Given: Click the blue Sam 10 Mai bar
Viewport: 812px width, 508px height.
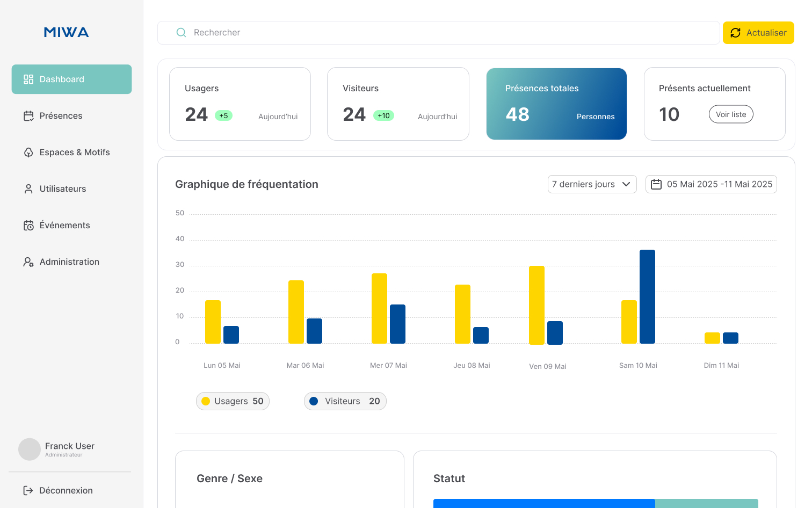Looking at the screenshot, I should tap(647, 296).
